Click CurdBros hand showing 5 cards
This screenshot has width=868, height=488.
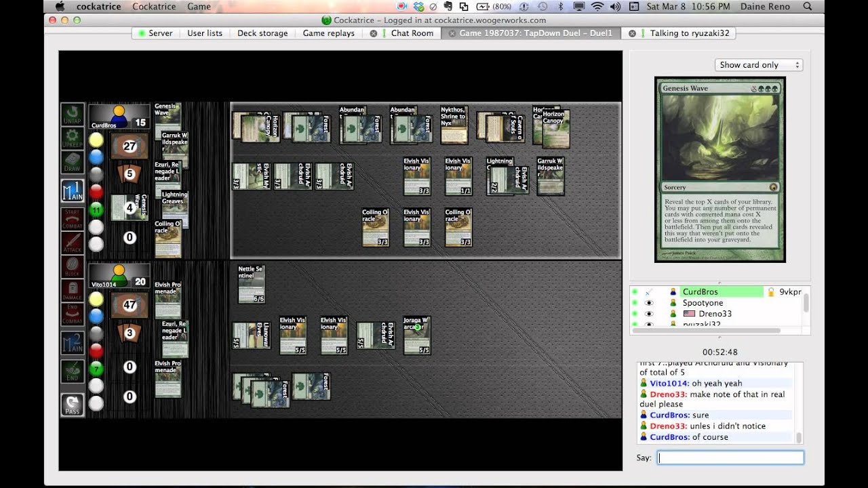click(130, 174)
